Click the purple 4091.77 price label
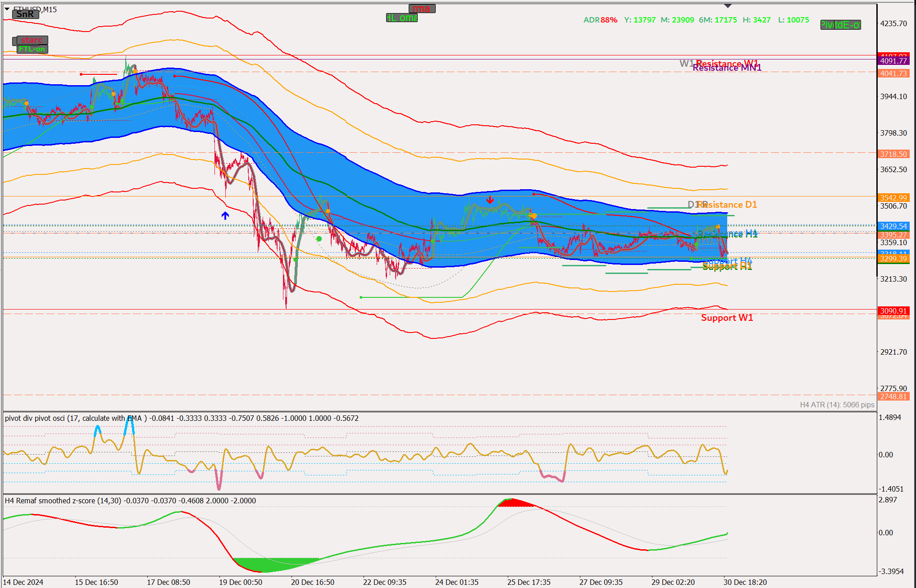916x588 pixels. click(x=893, y=61)
